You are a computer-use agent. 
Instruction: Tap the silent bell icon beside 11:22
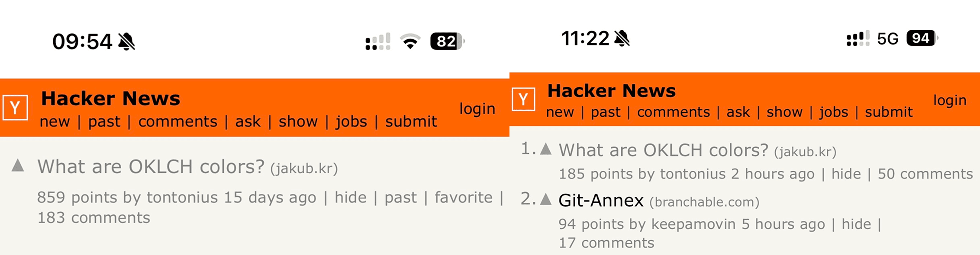[622, 38]
